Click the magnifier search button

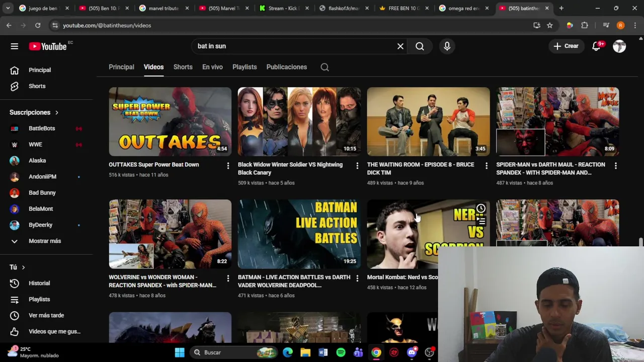(x=420, y=46)
